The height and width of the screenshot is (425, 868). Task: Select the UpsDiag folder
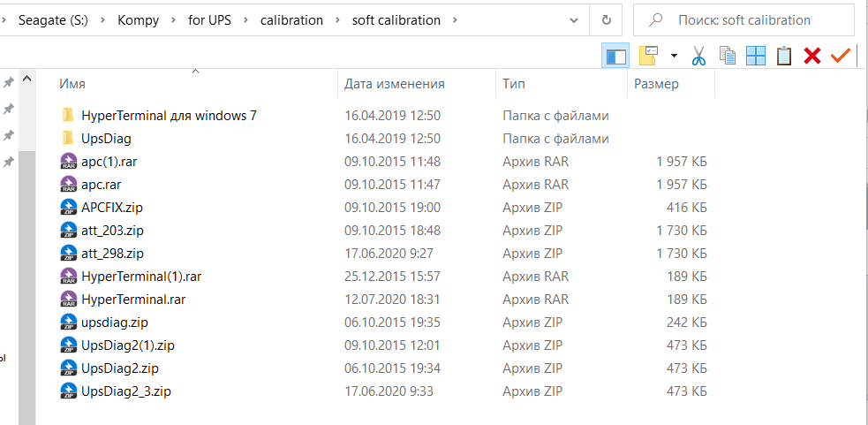tap(106, 139)
